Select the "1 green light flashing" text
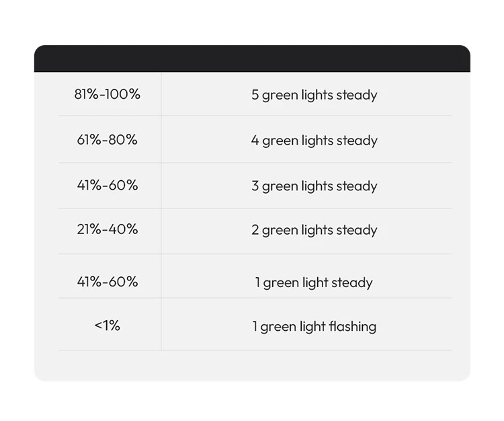The width and height of the screenshot is (504, 421). pyautogui.click(x=314, y=327)
